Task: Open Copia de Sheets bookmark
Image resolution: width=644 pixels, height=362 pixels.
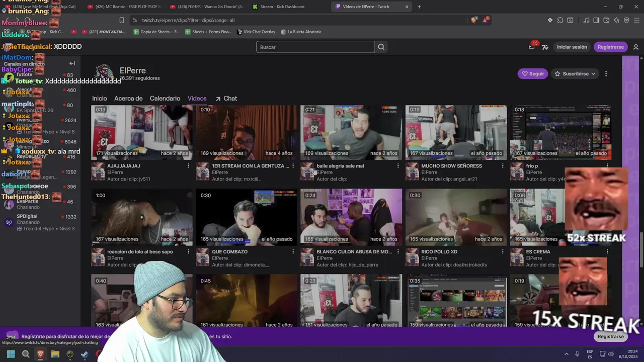Action: click(156, 32)
